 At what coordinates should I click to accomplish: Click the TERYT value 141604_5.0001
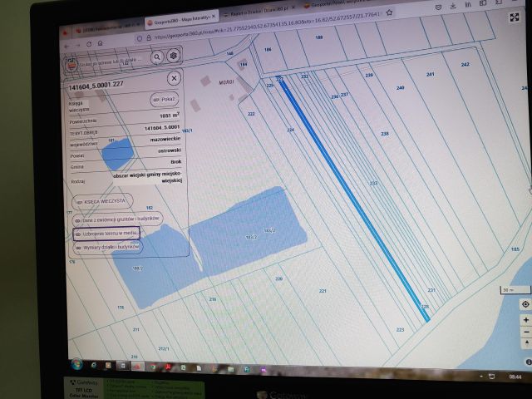(x=162, y=127)
